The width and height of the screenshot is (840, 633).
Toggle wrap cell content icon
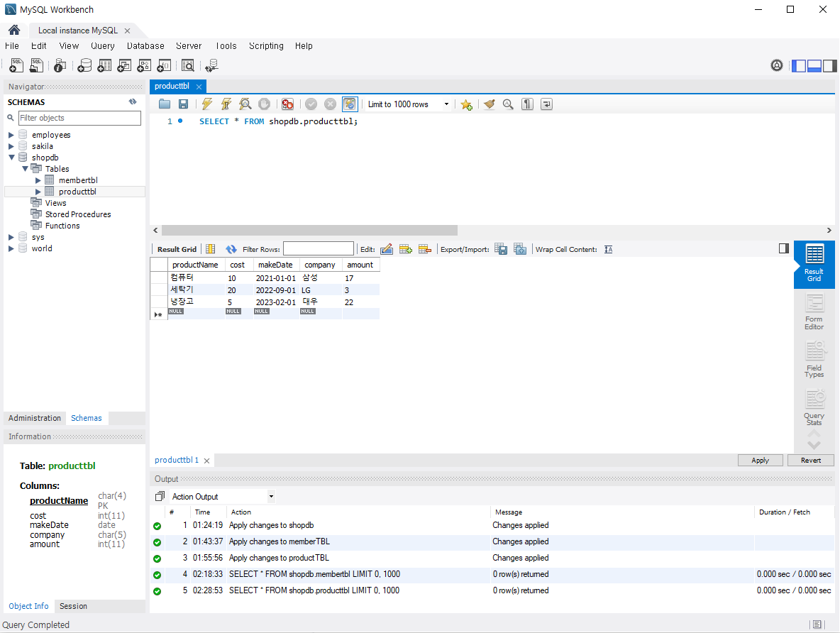point(609,249)
